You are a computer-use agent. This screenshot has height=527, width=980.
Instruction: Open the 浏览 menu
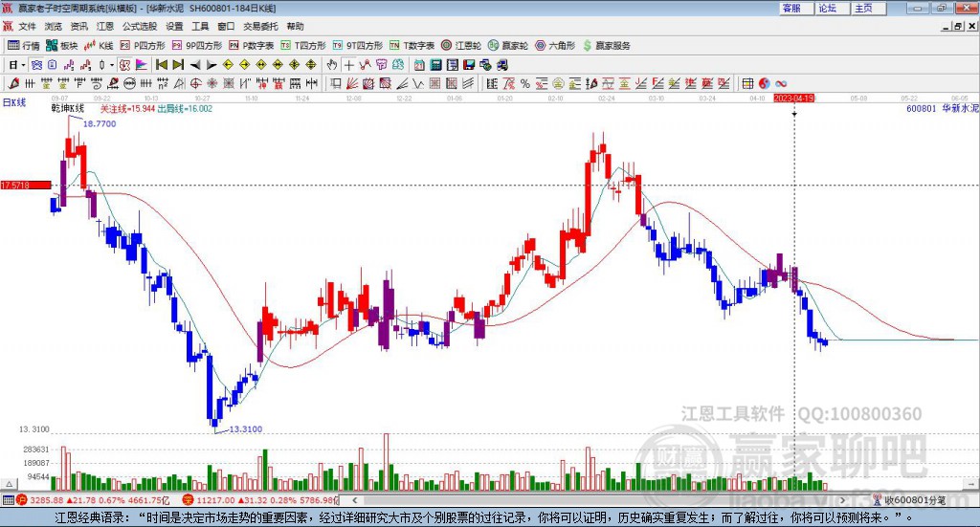click(54, 26)
